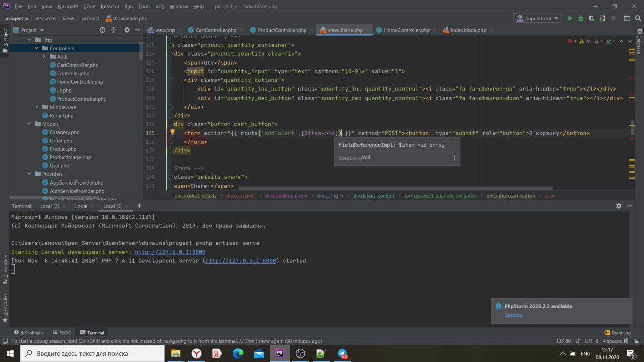Open Kernel.php in project tree
This screenshot has width=644, height=362.
coord(61,116)
